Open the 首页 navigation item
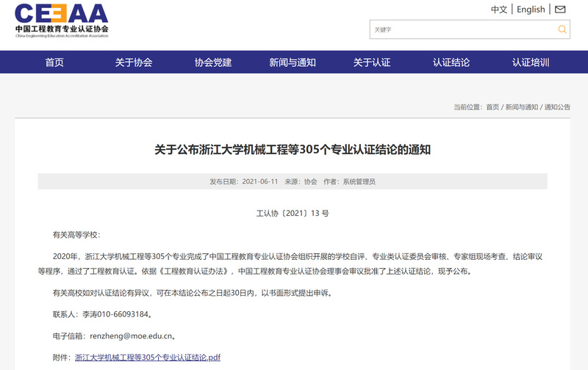 coord(54,62)
